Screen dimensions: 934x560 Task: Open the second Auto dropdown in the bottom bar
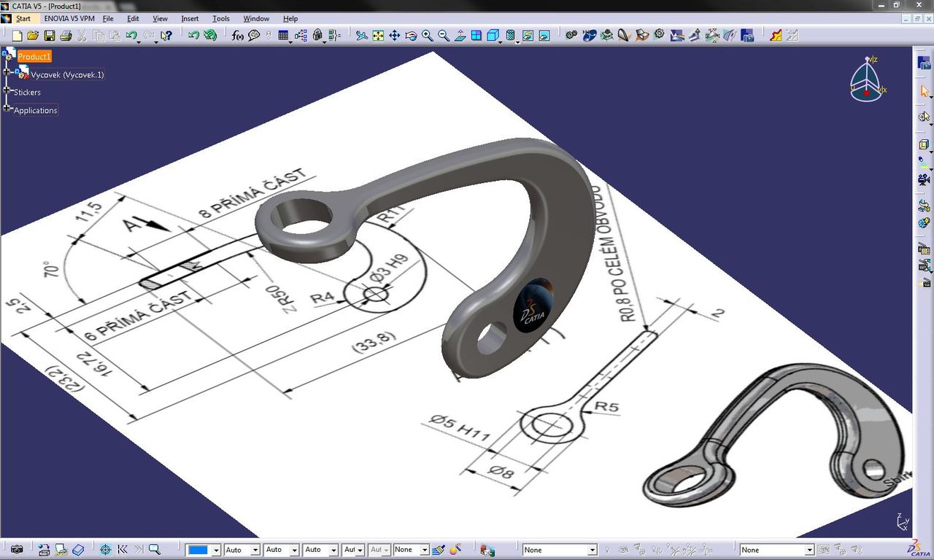[295, 550]
